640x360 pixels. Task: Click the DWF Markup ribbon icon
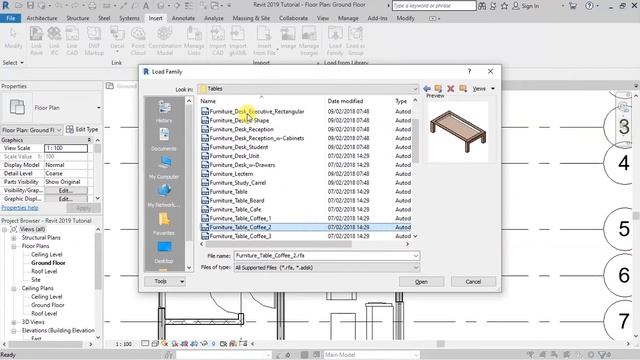tap(94, 40)
